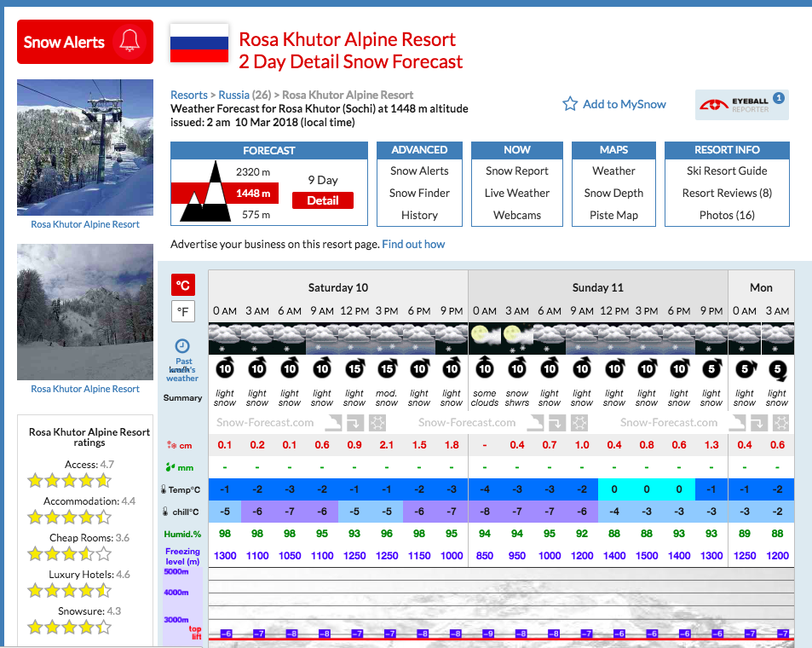Click the "mod. snow" summary text

coord(386,398)
